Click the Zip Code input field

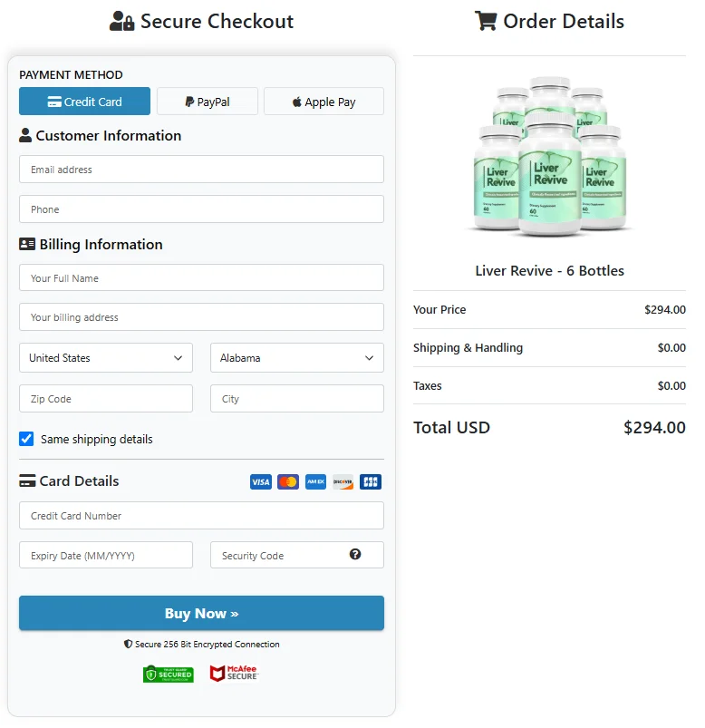point(106,399)
